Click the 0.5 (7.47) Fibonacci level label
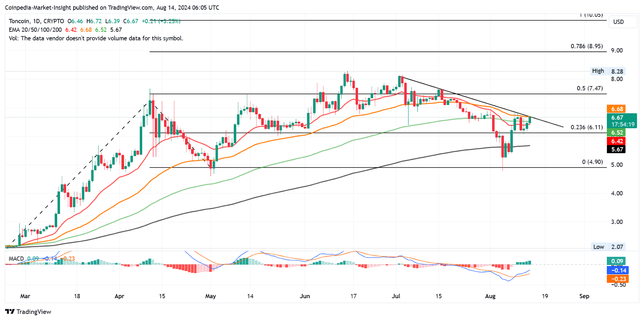The width and height of the screenshot is (644, 320). point(590,88)
